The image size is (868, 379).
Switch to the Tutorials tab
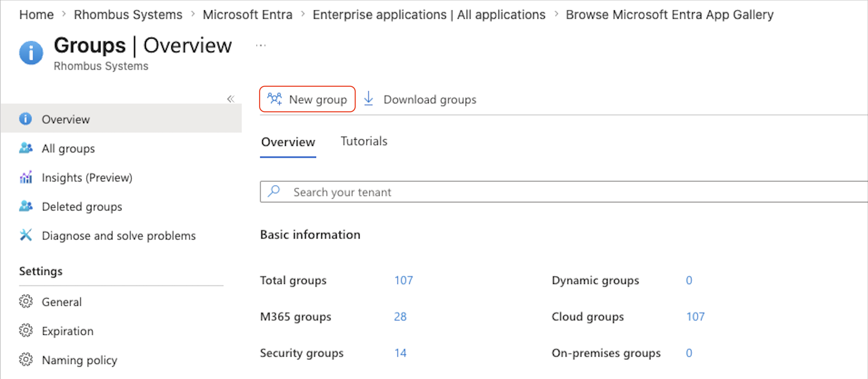pyautogui.click(x=364, y=141)
